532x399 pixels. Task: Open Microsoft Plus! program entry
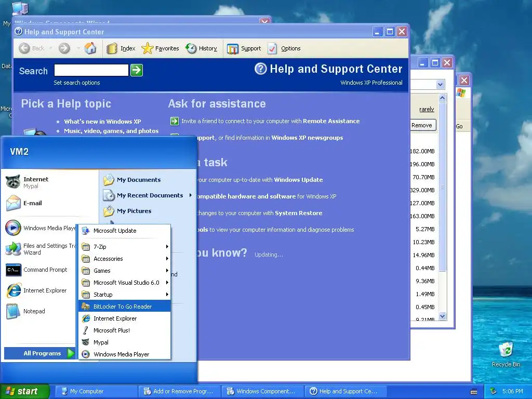(x=125, y=330)
